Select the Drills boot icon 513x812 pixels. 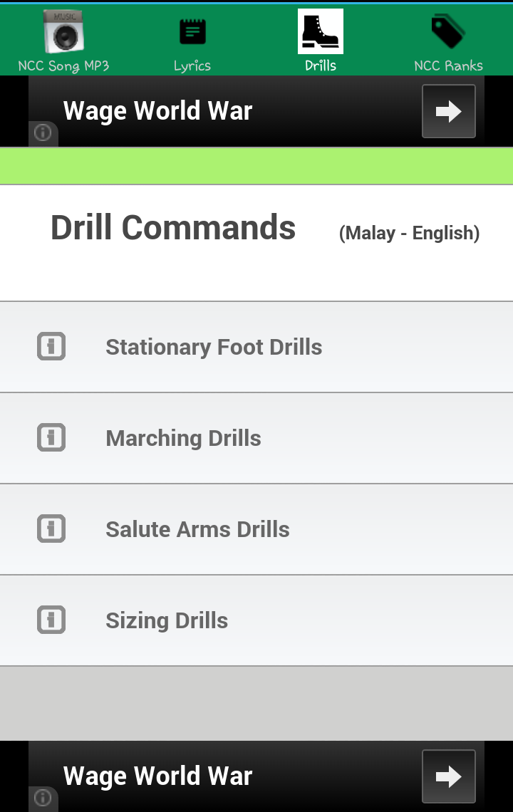click(x=320, y=31)
